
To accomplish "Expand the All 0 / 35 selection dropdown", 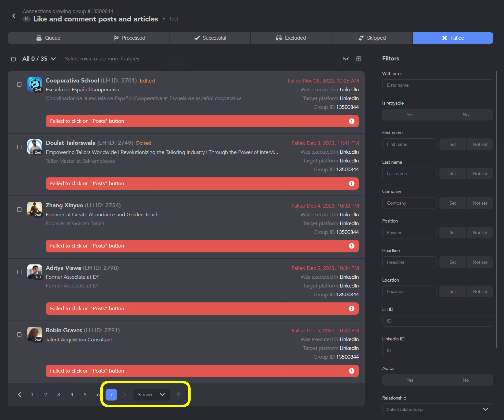I will 53,59.
